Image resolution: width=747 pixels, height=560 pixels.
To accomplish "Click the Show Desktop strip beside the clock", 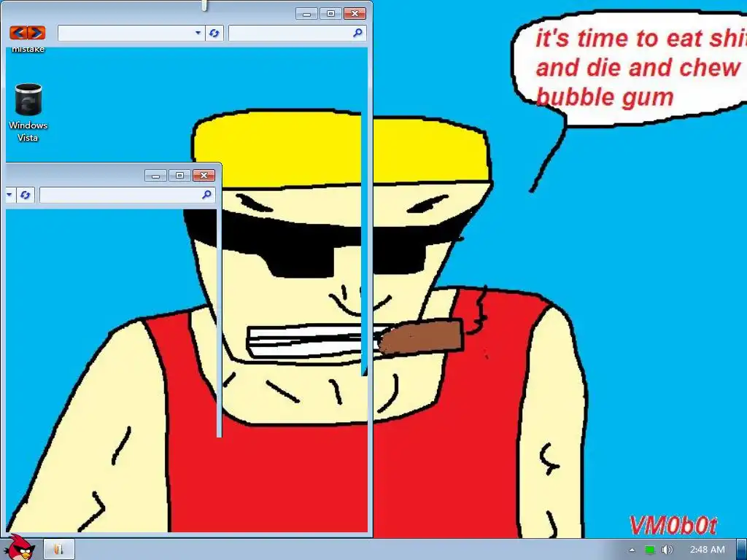I will point(741,550).
